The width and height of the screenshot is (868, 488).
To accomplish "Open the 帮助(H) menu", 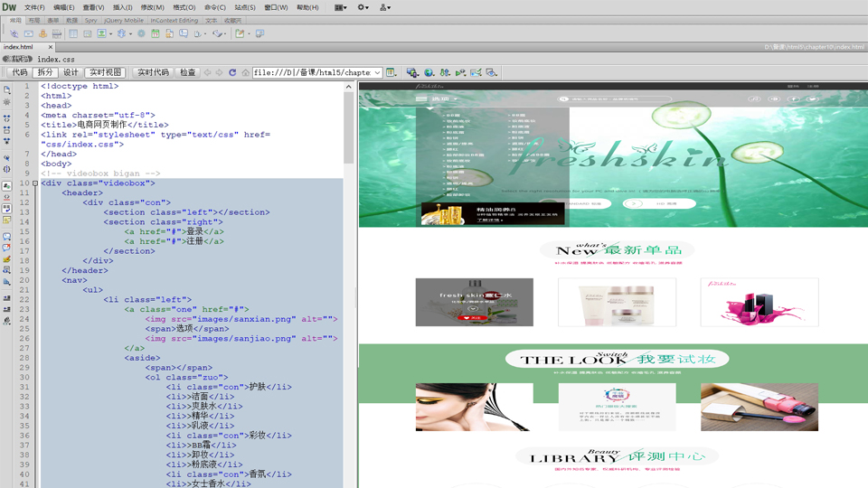I will pyautogui.click(x=307, y=8).
